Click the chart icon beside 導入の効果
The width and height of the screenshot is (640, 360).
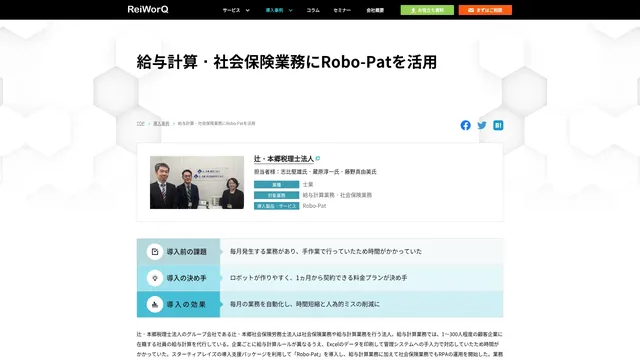pyautogui.click(x=155, y=304)
